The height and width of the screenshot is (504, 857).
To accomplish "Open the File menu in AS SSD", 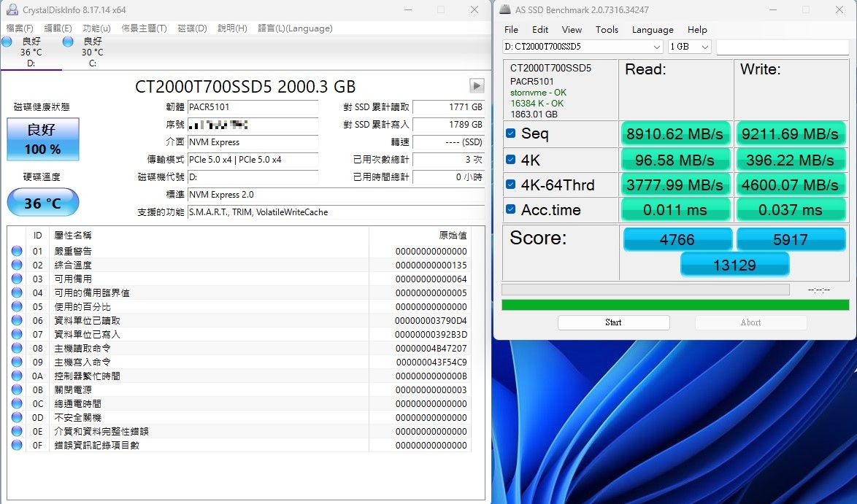I will [511, 29].
